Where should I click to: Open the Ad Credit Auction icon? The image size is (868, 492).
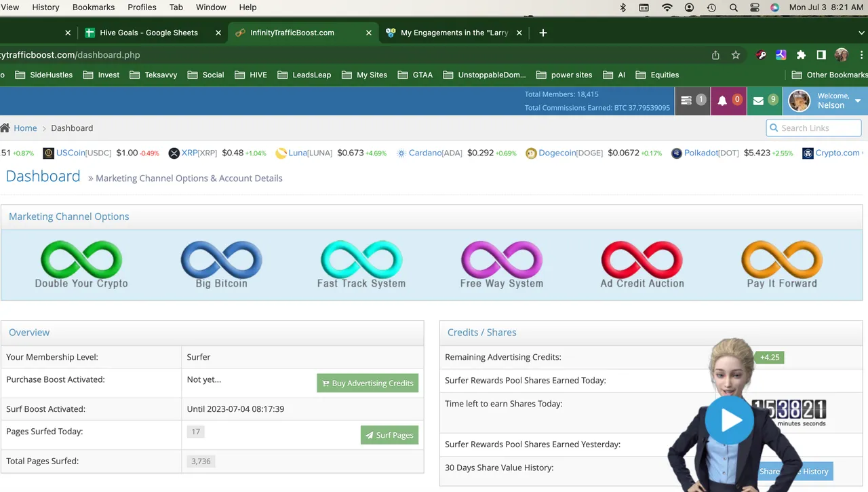pos(642,260)
